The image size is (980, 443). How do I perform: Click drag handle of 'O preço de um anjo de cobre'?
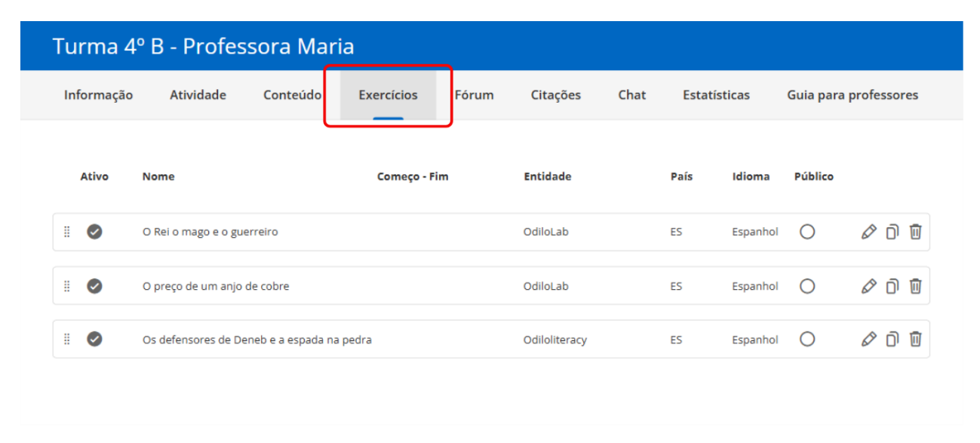66,286
